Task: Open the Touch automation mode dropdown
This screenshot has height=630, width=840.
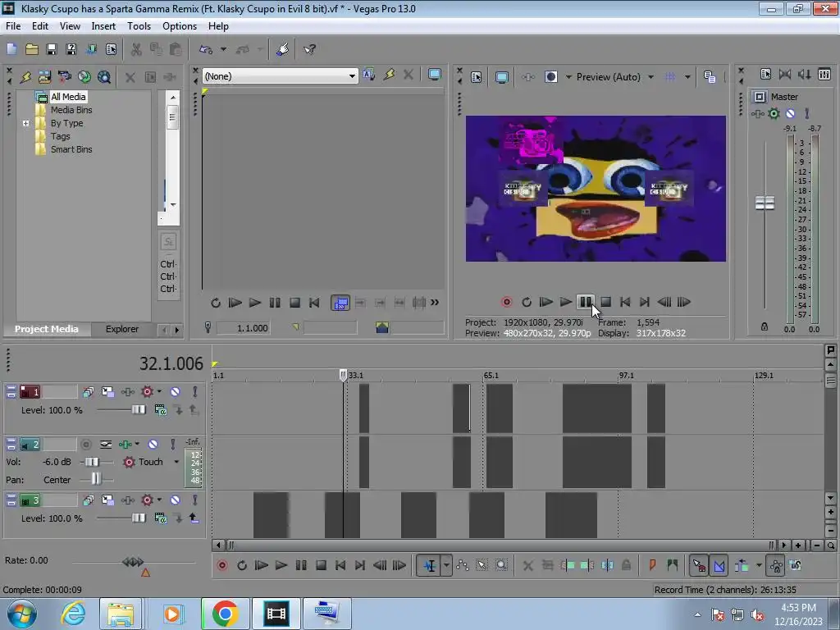Action: [x=176, y=462]
